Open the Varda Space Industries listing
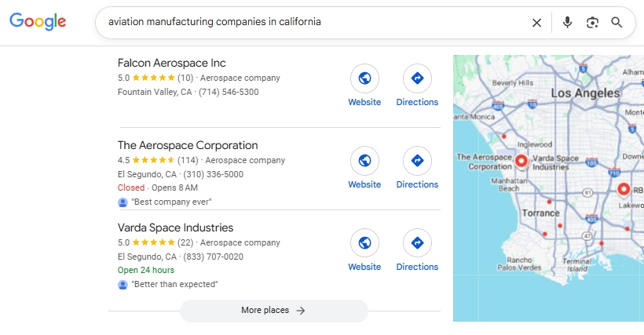644x335 pixels. point(175,228)
